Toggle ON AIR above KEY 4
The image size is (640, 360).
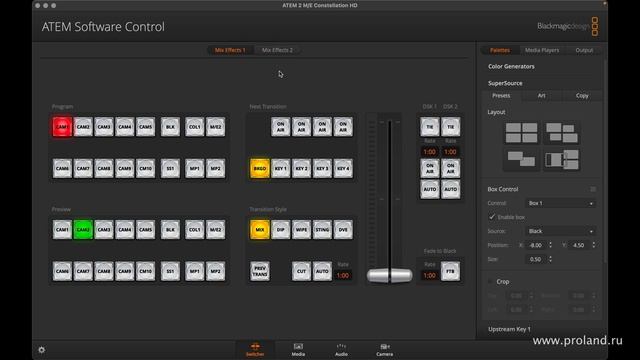[343, 127]
